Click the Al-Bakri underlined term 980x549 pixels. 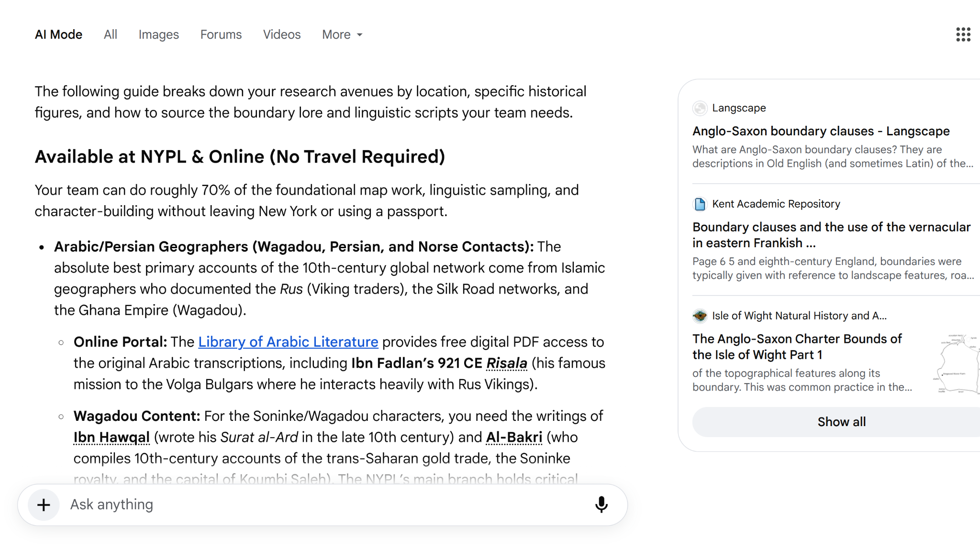pyautogui.click(x=514, y=437)
